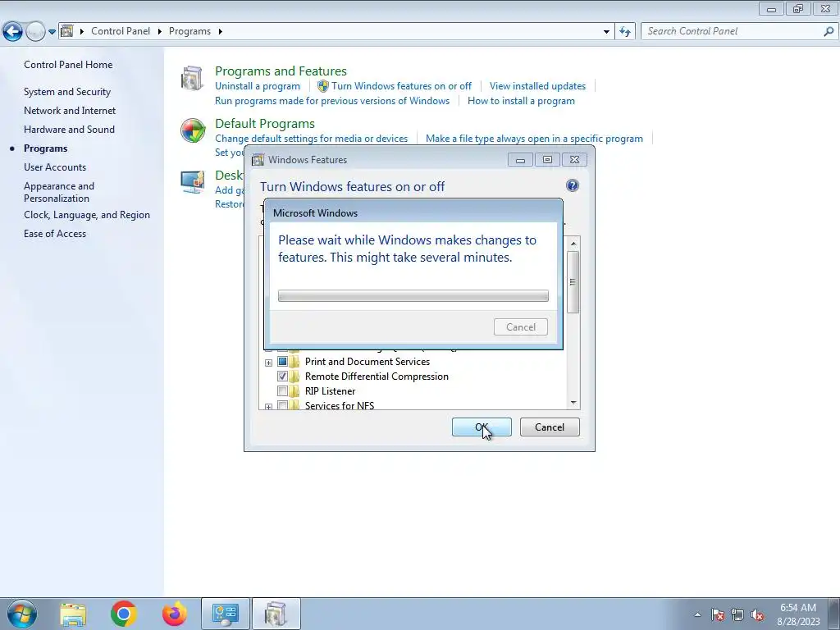Click the features list scroll up arrow
Viewport: 840px width, 630px height.
pyautogui.click(x=573, y=244)
